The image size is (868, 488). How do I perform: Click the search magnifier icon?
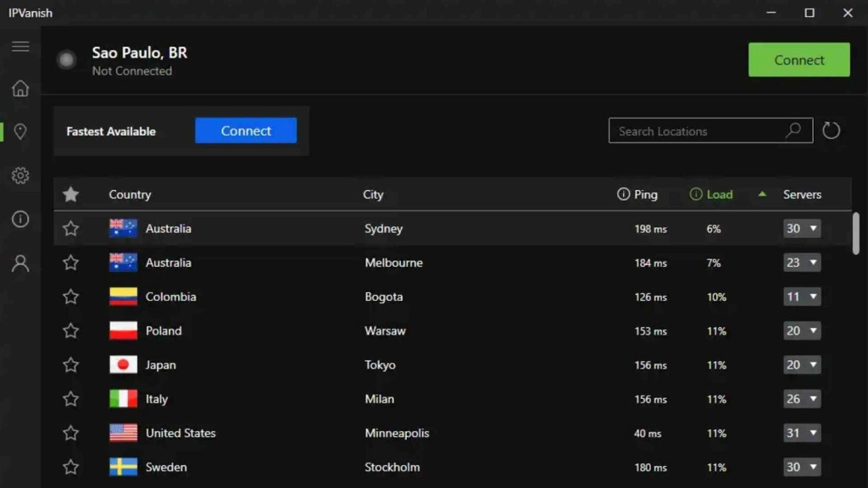(793, 130)
